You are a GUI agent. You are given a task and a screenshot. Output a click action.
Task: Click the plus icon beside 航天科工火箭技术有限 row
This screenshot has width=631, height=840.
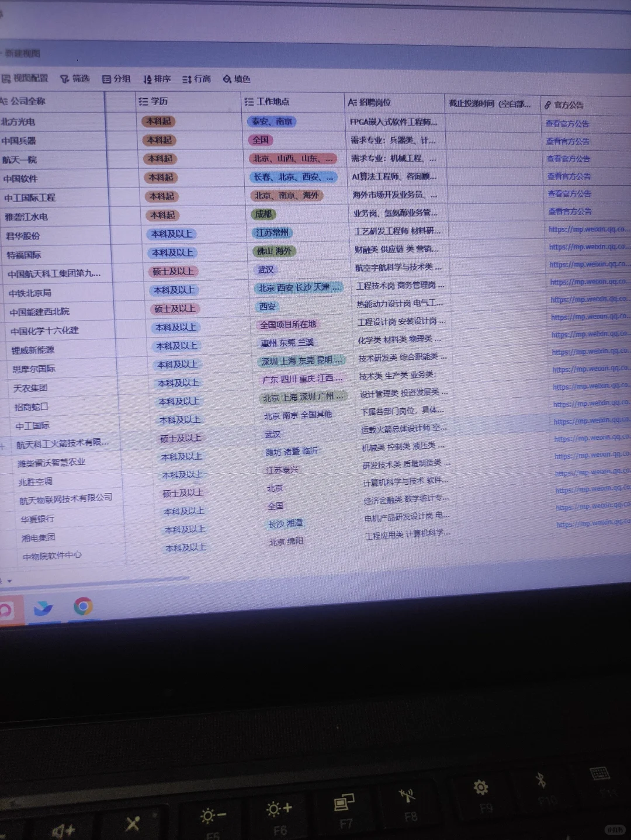pyautogui.click(x=3, y=446)
